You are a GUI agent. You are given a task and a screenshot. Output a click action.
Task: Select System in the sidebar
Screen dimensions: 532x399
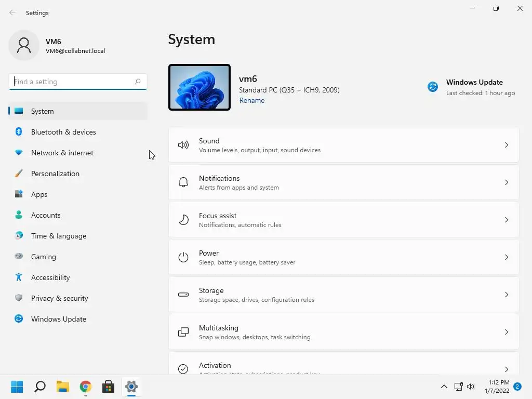78,111
